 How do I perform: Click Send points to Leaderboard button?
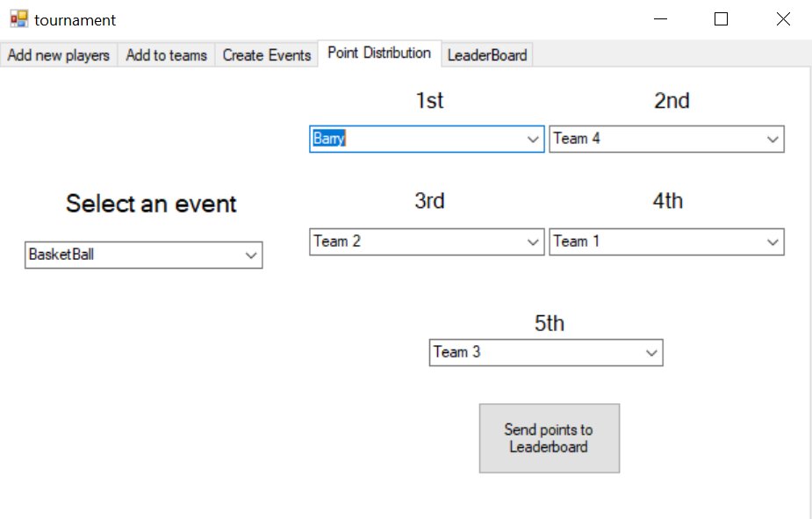(x=549, y=438)
